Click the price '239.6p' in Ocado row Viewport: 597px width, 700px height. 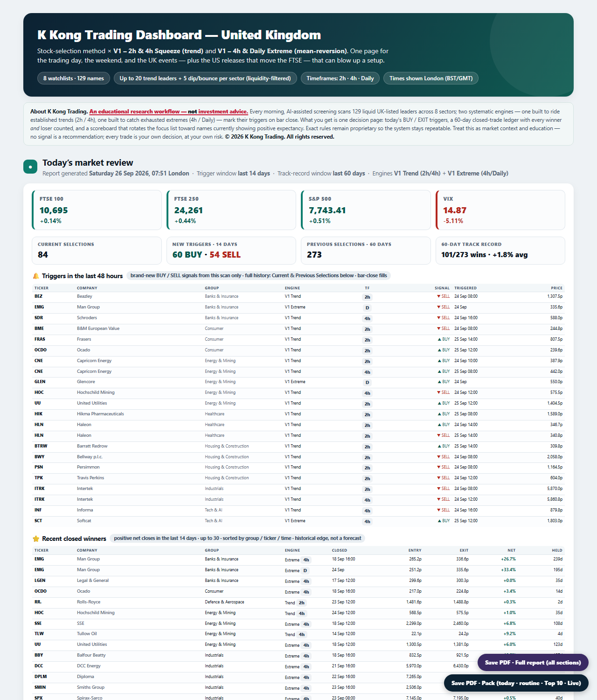point(556,350)
